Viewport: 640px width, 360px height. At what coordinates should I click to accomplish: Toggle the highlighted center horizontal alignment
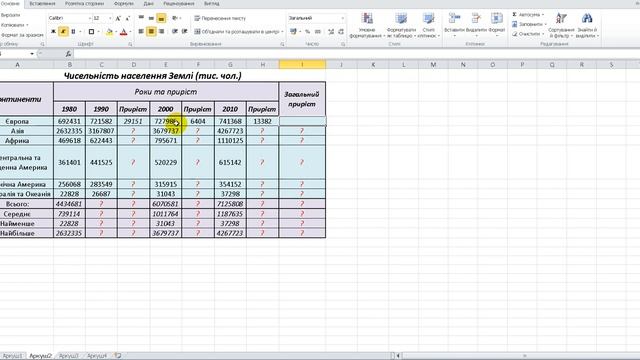point(151,31)
